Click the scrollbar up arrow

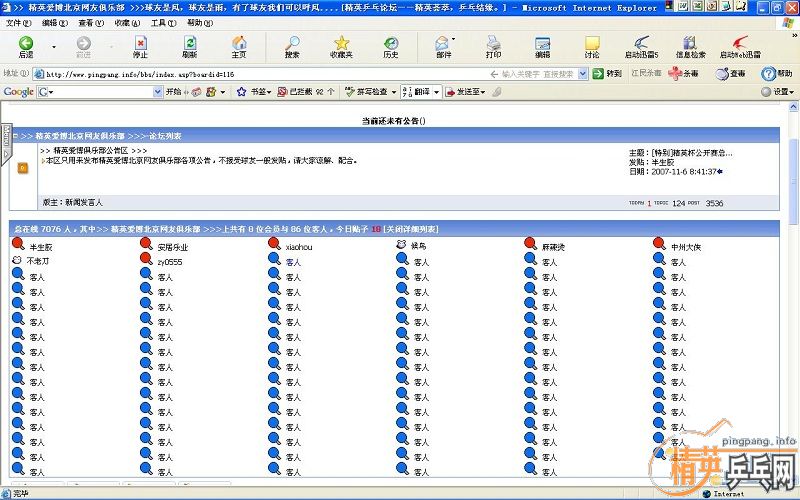pos(793,107)
